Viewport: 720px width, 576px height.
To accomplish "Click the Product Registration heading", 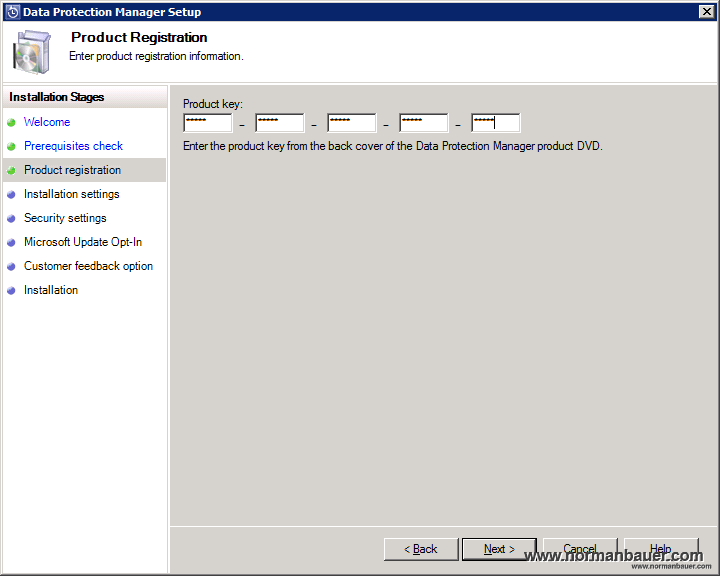I will coord(139,37).
